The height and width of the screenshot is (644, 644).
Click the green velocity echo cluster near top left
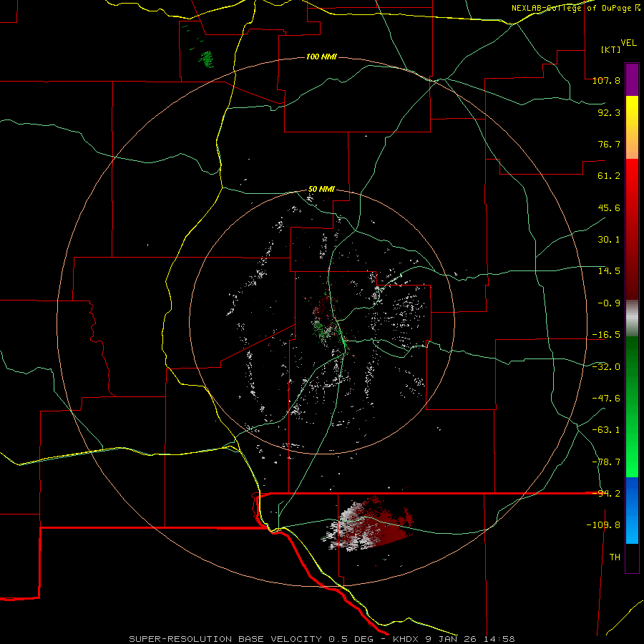pyautogui.click(x=206, y=59)
